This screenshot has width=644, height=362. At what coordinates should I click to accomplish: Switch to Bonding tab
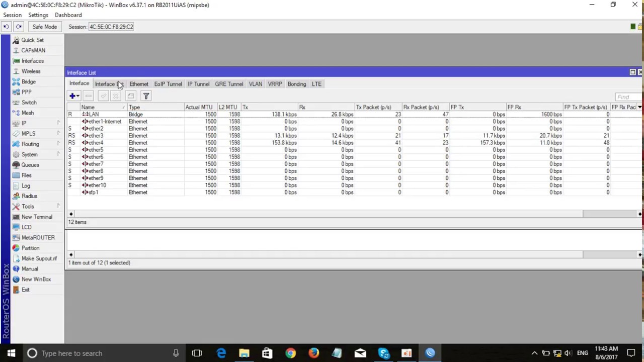tap(297, 84)
